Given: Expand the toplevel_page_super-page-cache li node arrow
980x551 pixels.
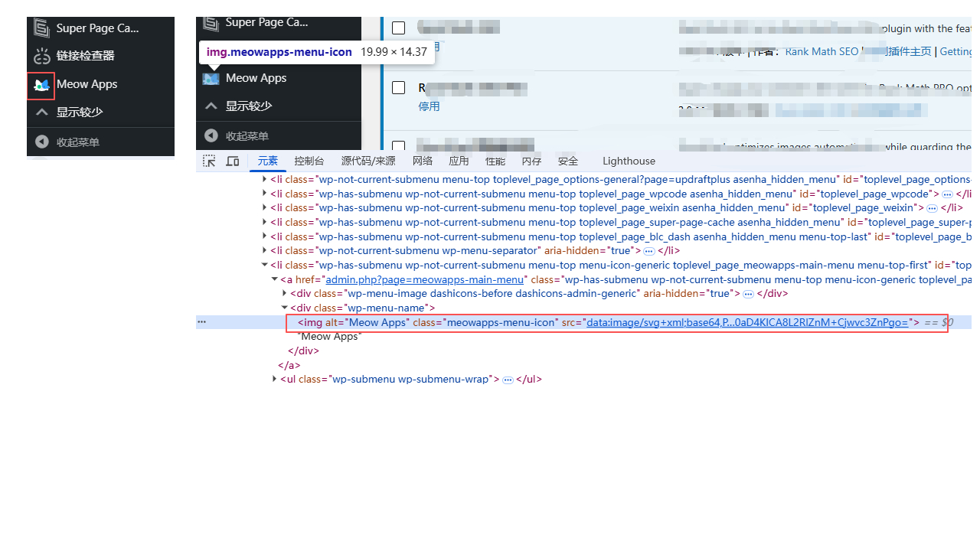Looking at the screenshot, I should click(265, 222).
